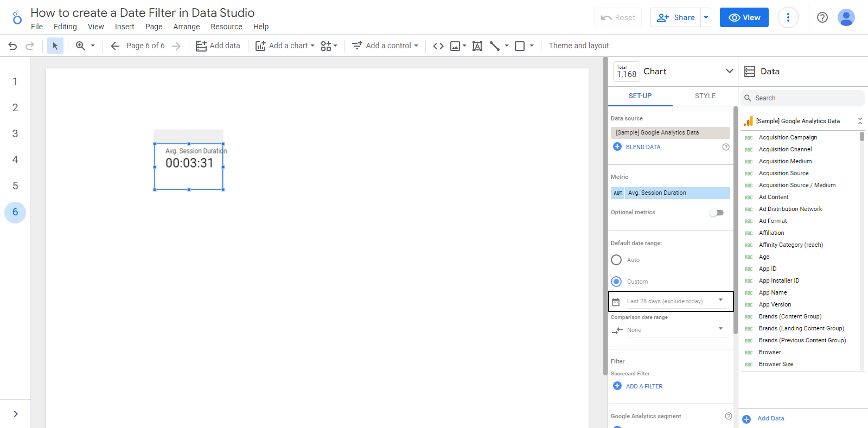The width and height of the screenshot is (868, 428).
Task: Click the Reset button
Action: click(x=618, y=17)
